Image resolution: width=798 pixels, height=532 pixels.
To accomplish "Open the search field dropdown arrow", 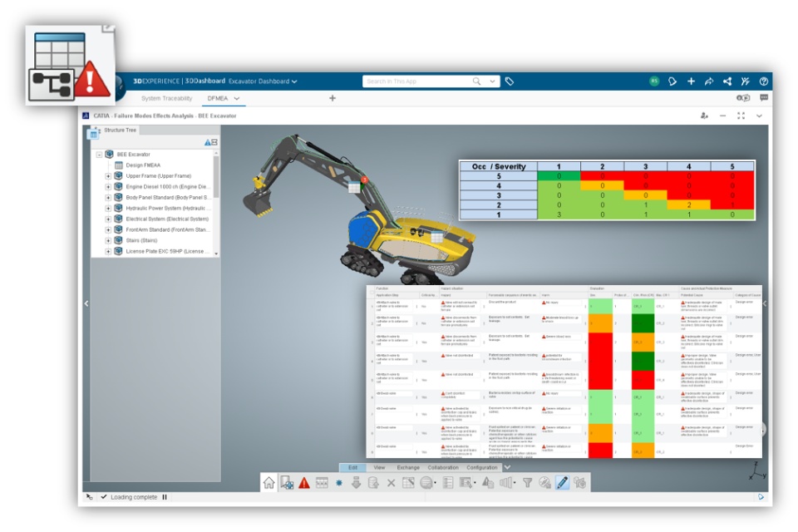I will (x=492, y=81).
